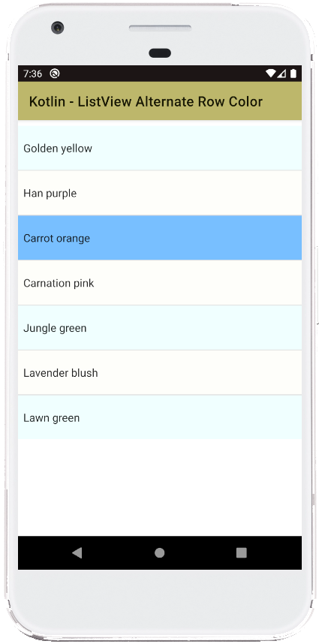Tap the earpiece speaker grille
The image size is (319, 644).
point(160,29)
